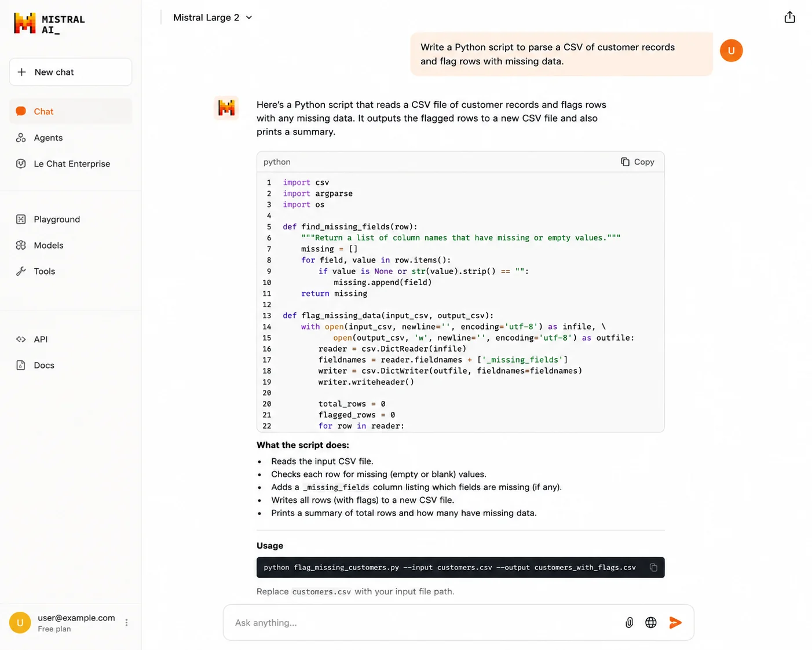The height and width of the screenshot is (650, 812).
Task: Attach a file using the paperclip icon
Action: 629,622
